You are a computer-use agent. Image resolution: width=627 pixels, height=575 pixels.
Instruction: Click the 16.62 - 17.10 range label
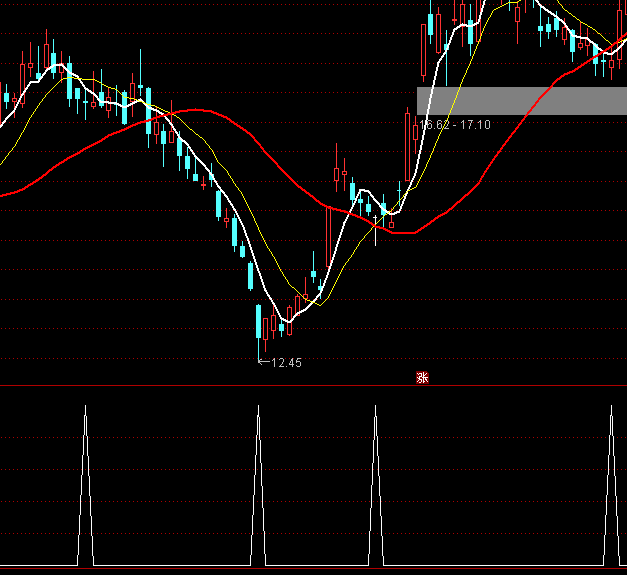pos(455,125)
